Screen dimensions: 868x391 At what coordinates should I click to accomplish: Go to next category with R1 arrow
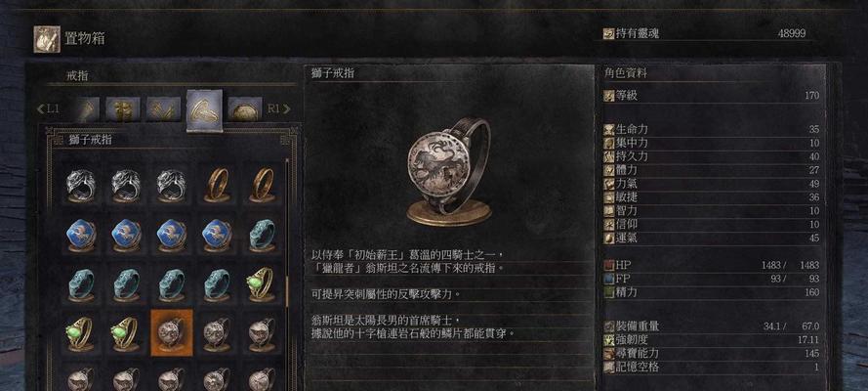tap(278, 109)
